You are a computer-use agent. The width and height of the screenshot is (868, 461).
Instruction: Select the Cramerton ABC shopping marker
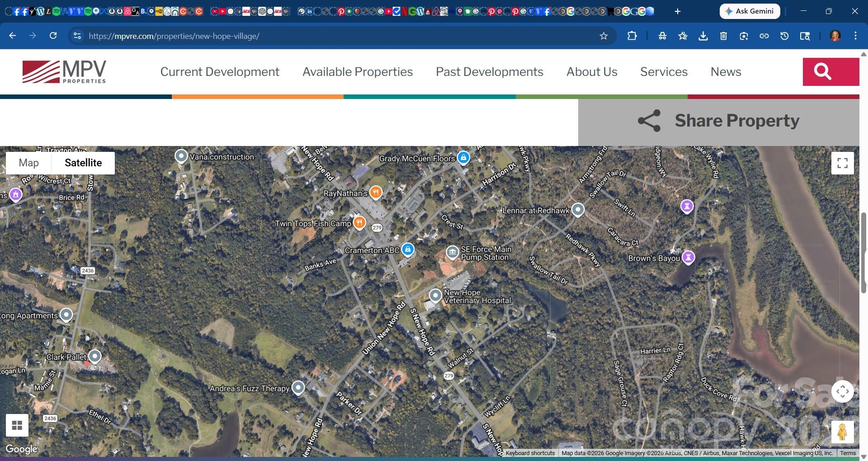408,249
